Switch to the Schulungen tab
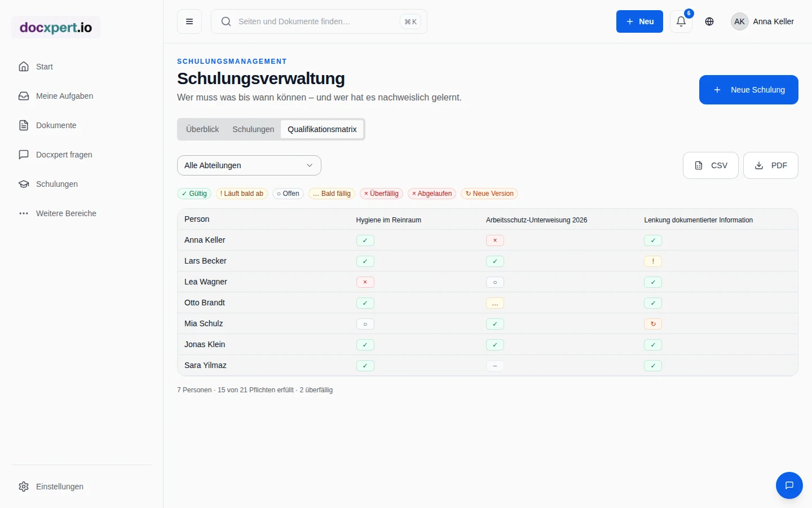Screen dimensions: 812x508 pyautogui.click(x=253, y=129)
